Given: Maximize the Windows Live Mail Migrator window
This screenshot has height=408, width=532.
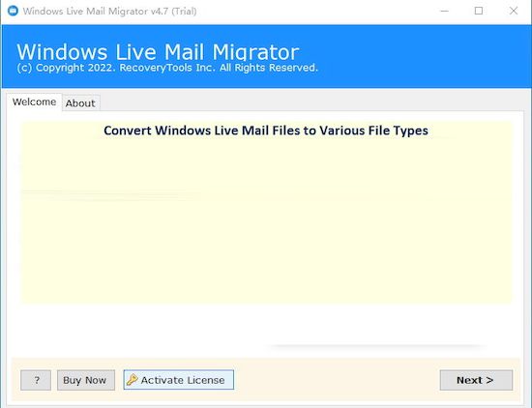Looking at the screenshot, I should click(x=479, y=11).
